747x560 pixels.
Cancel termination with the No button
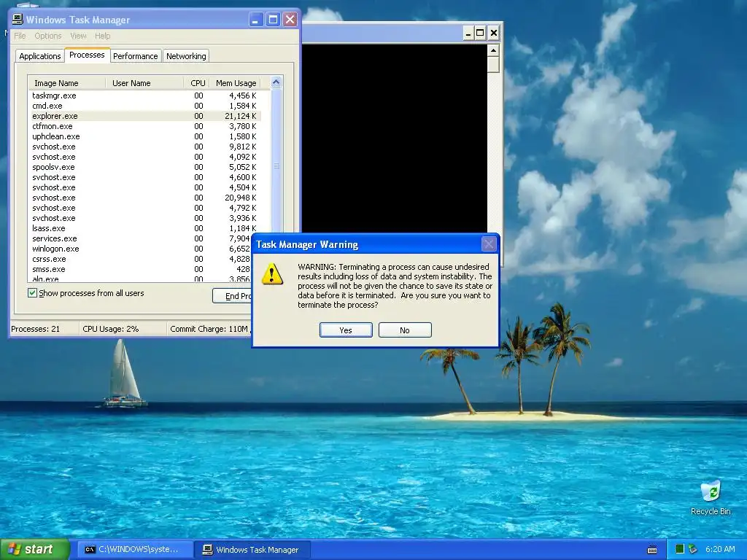(405, 330)
